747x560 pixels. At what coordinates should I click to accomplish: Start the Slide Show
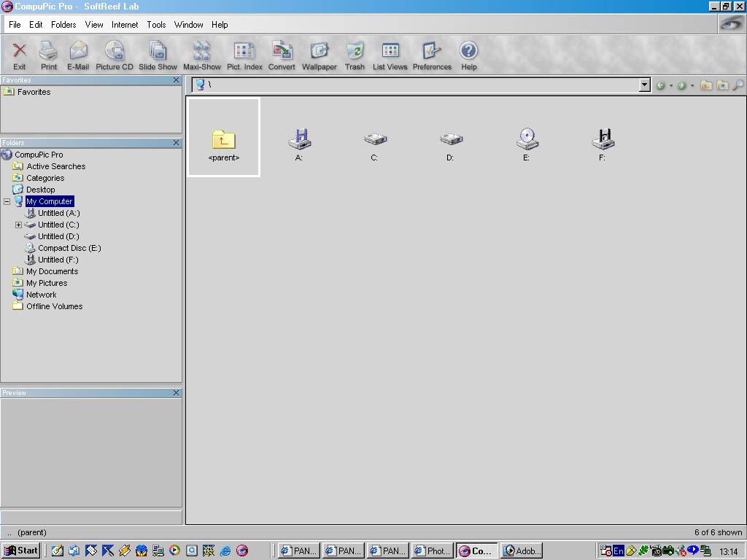[x=158, y=55]
